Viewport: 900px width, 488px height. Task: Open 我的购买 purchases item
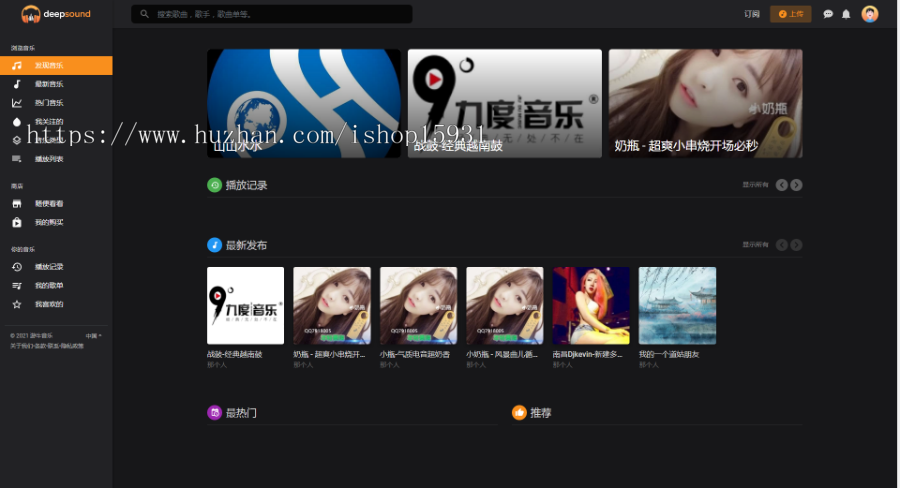tap(56, 222)
